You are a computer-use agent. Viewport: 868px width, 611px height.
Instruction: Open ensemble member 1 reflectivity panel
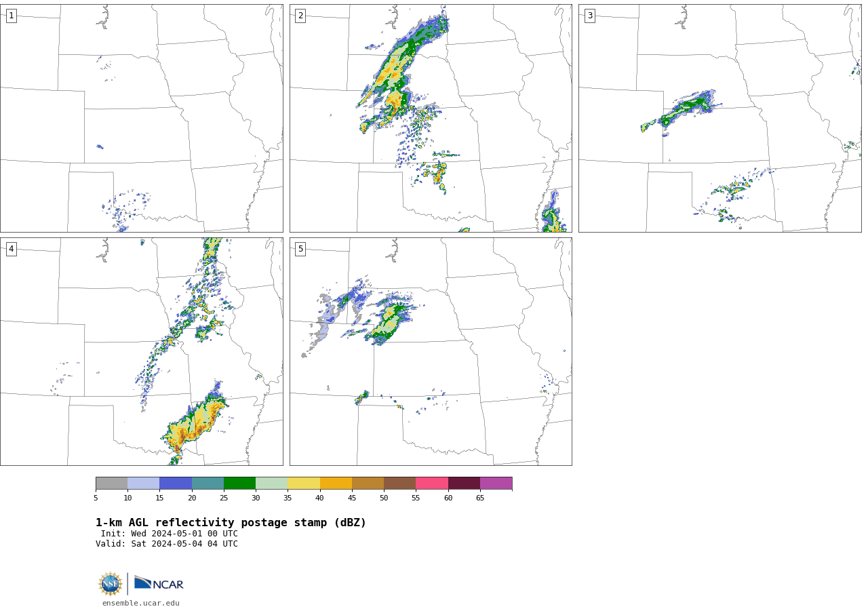pos(141,118)
